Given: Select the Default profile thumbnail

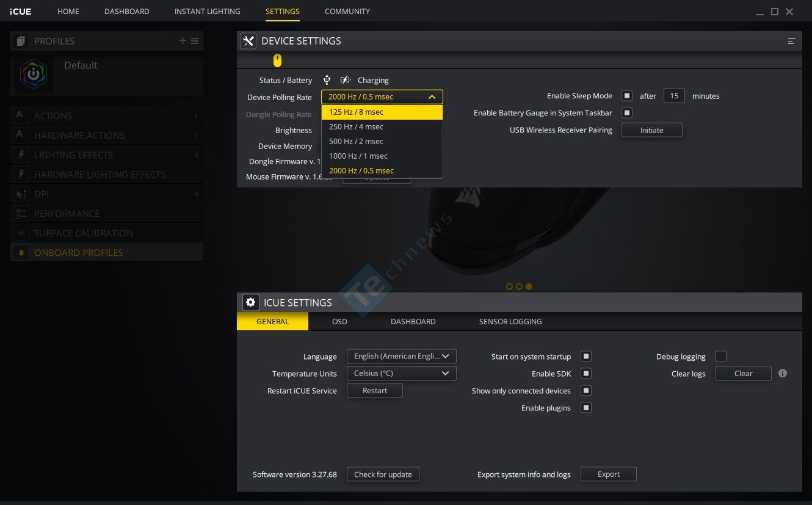Looking at the screenshot, I should coord(34,74).
